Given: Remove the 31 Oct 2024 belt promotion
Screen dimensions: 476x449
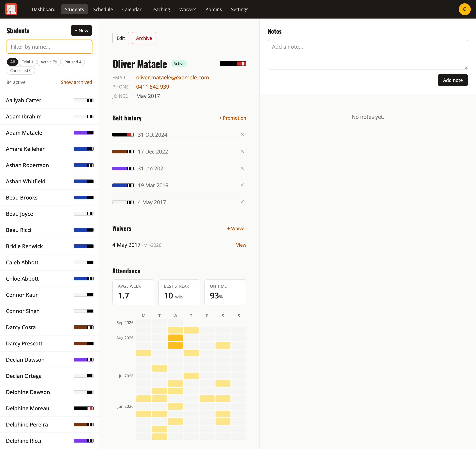Looking at the screenshot, I should 242,135.
